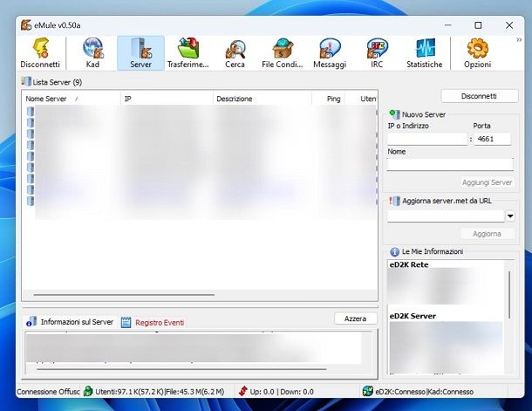Click the Disconnetti toolbar icon
The image size is (532, 411).
click(x=40, y=53)
